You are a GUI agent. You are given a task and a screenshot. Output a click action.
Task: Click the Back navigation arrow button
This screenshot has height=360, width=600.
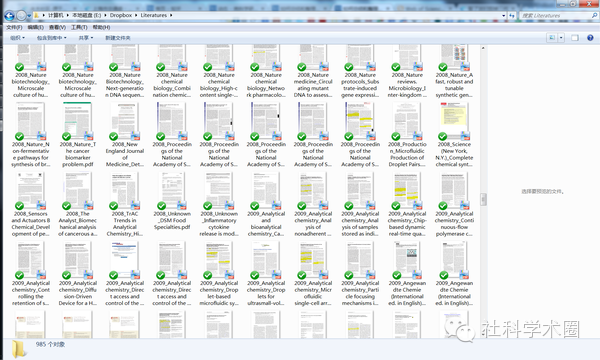click(x=9, y=16)
